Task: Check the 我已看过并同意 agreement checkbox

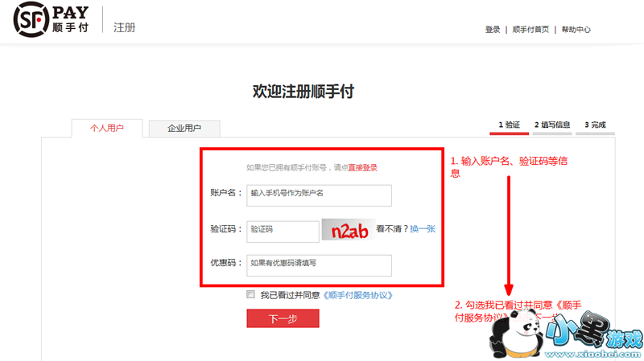Action: click(x=250, y=294)
